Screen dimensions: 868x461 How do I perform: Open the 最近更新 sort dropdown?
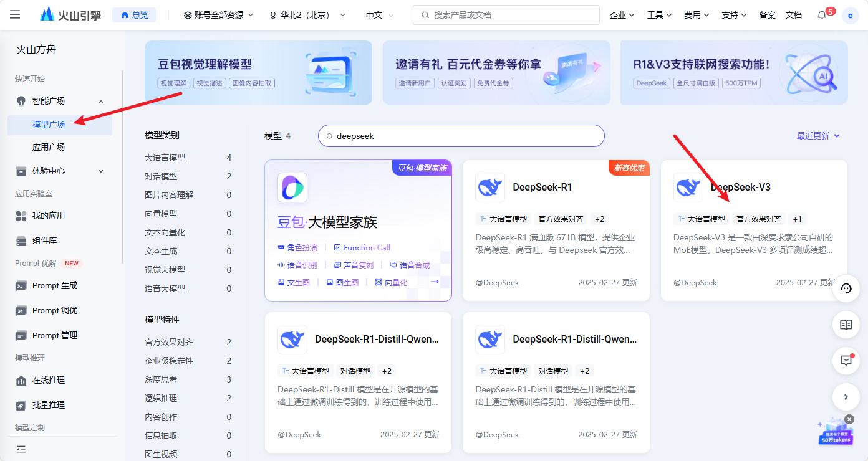818,136
